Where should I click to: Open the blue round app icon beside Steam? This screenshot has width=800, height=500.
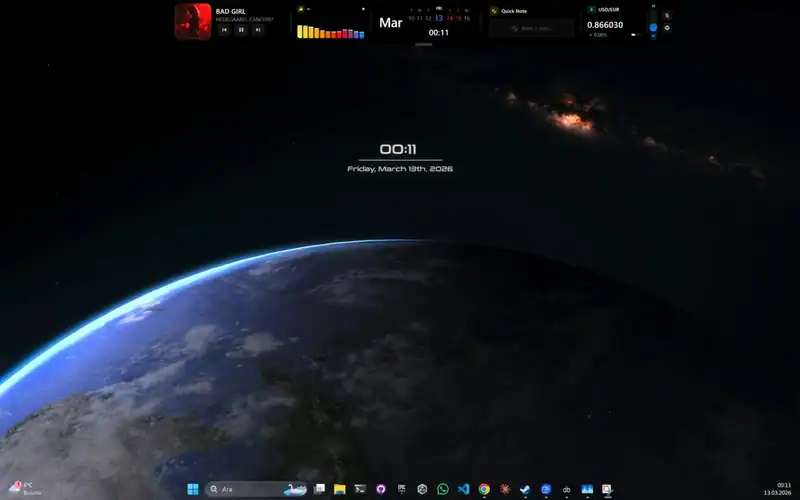(546, 489)
